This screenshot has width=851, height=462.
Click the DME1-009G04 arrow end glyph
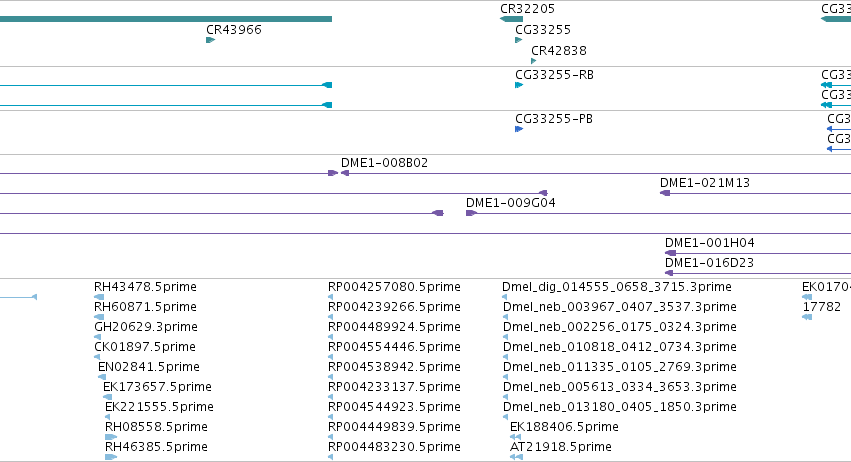471,213
